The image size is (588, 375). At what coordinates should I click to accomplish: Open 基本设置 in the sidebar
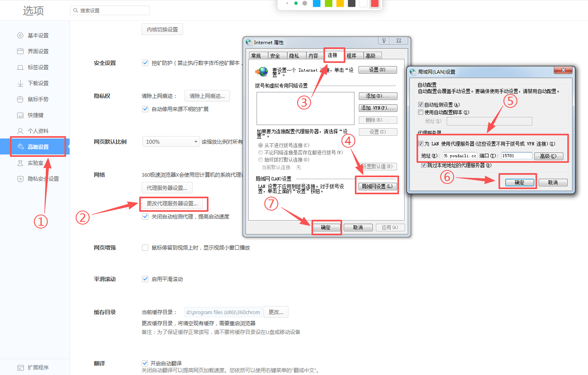coord(38,35)
